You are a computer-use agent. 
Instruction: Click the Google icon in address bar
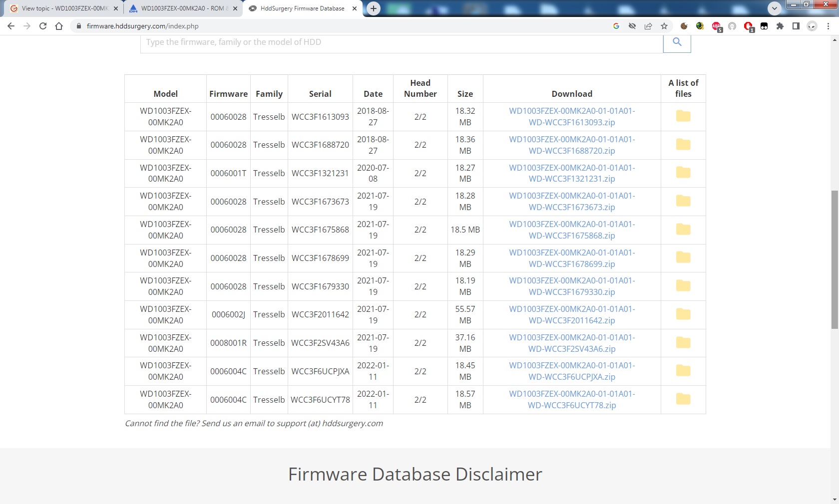click(616, 26)
